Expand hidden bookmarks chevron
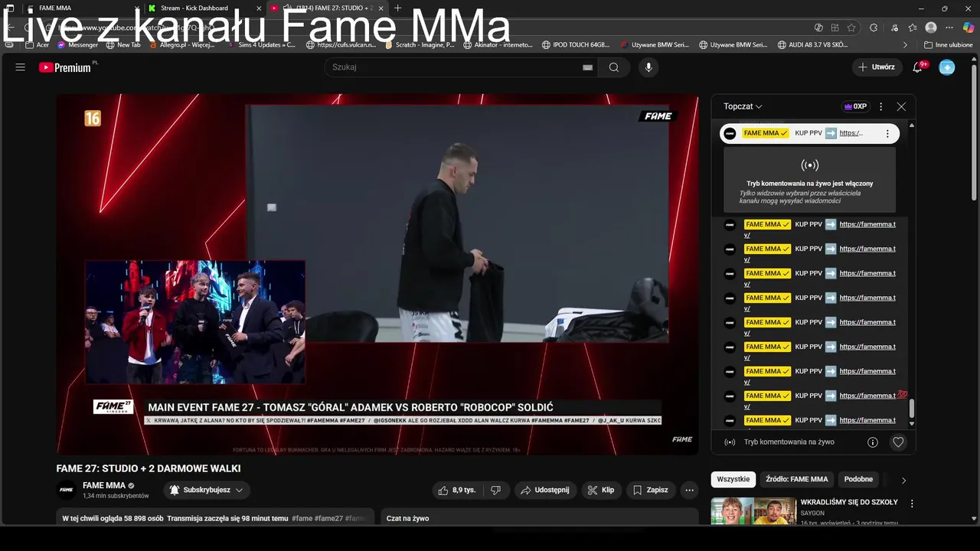980x551 pixels. point(906,45)
